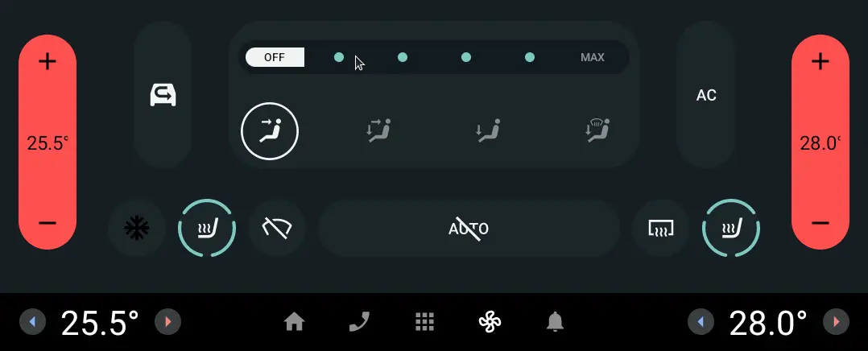Toggle the air recirculation car icon
Image resolution: width=868 pixels, height=351 pixels.
coord(163,95)
